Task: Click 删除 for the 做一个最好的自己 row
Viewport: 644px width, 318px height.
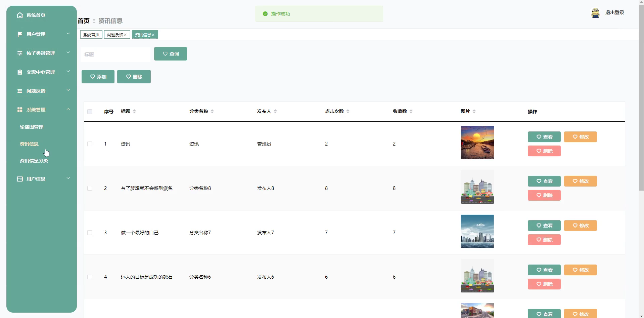Action: point(544,240)
